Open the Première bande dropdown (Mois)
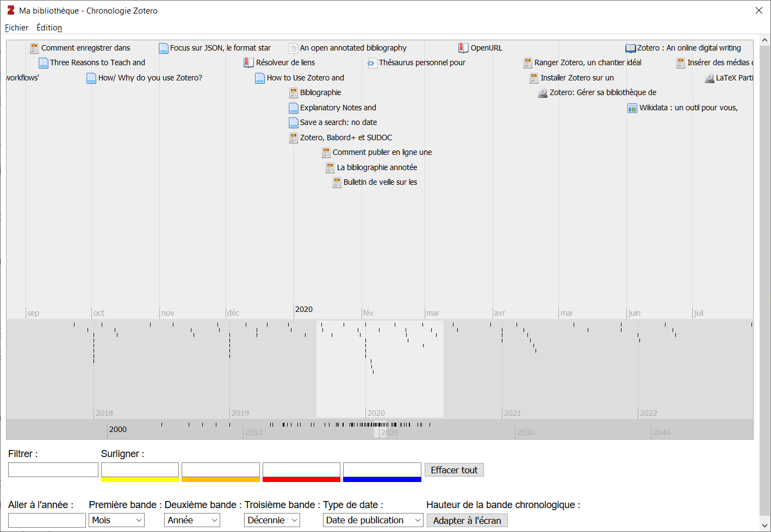Screen dimensions: 771x532 point(116,520)
